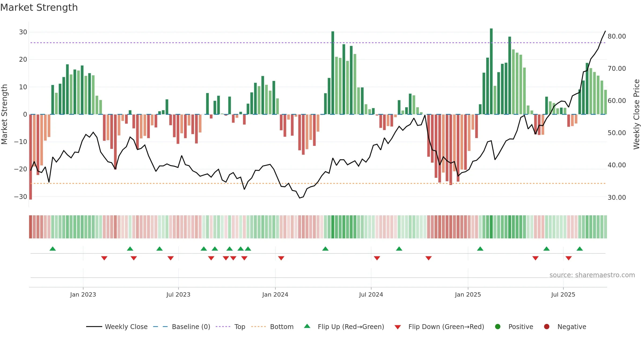Click the −30 strength axis label

21,197
